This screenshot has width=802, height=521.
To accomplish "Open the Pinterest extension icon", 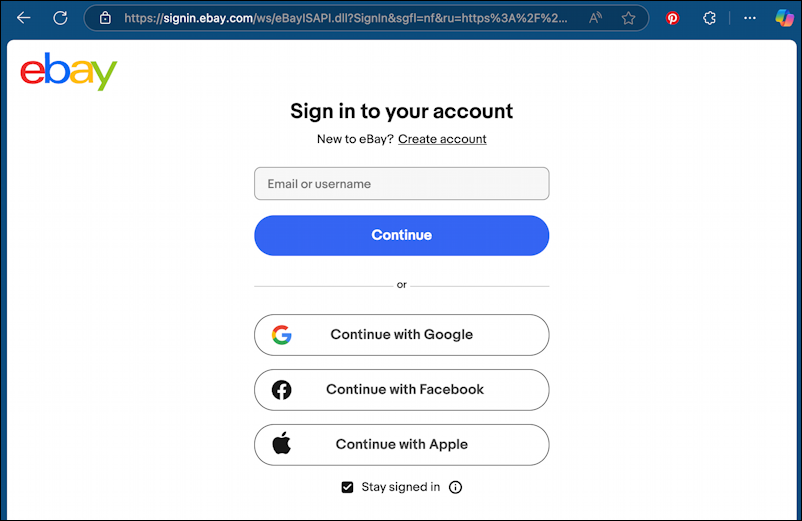I will click(673, 18).
